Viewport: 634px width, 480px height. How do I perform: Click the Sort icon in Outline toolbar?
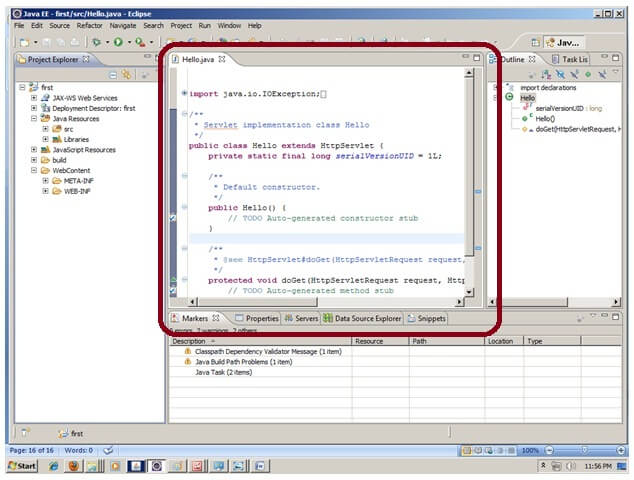pyautogui.click(x=546, y=74)
